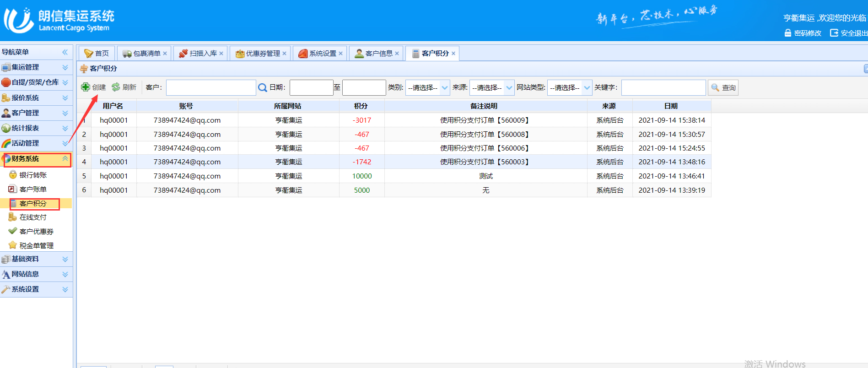Open Online Payment (在线支付) item
This screenshot has width=868, height=368.
tap(33, 217)
